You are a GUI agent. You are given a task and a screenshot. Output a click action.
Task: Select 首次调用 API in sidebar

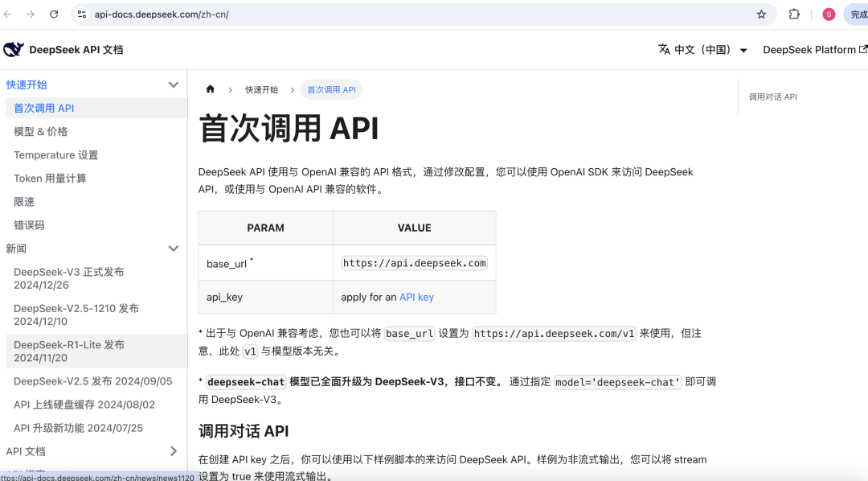[x=96, y=108]
